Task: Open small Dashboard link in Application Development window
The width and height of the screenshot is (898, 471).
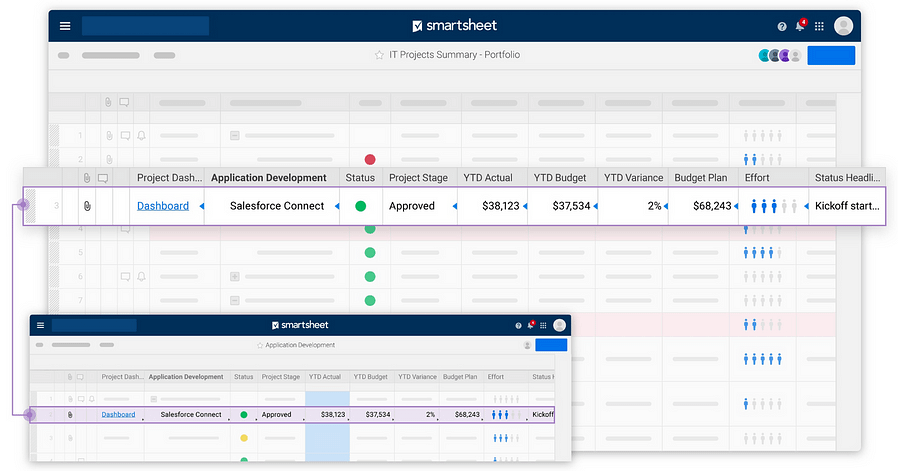Action: pyautogui.click(x=118, y=414)
